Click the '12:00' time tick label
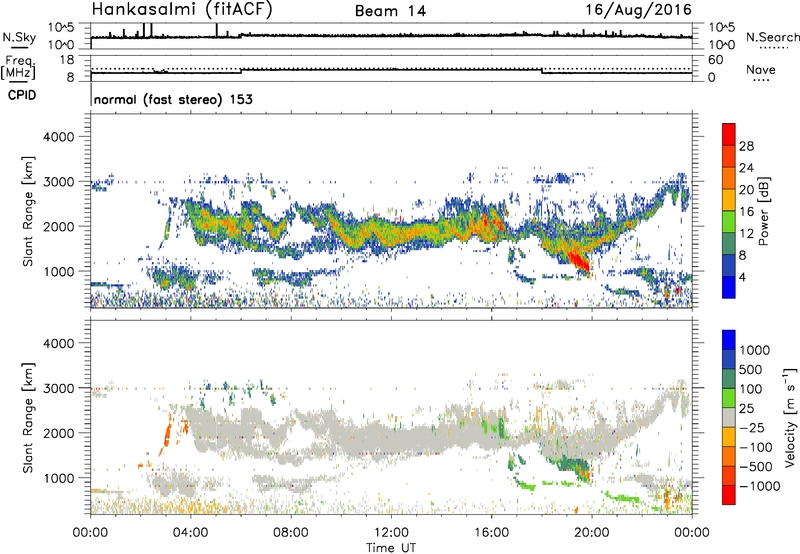800x554 pixels. click(391, 533)
